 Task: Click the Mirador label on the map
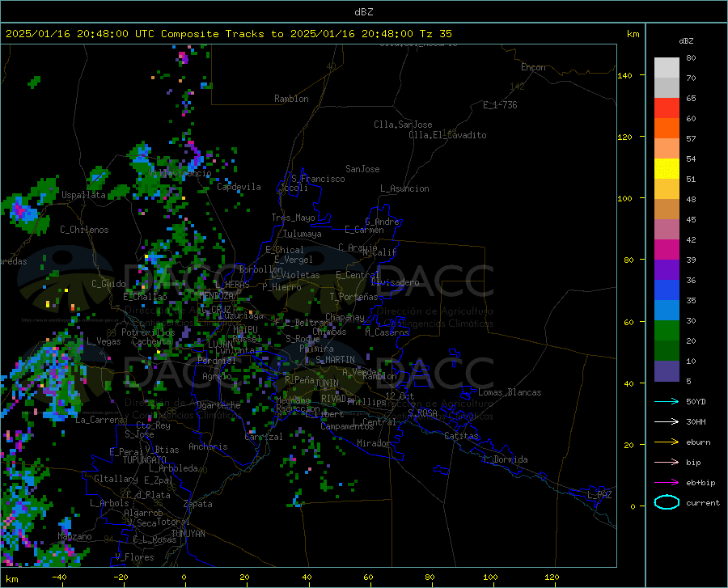(x=373, y=443)
